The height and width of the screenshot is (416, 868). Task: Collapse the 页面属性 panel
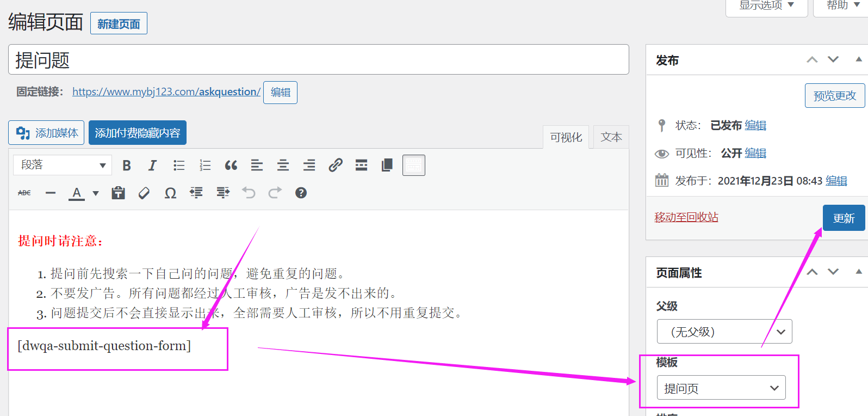859,272
